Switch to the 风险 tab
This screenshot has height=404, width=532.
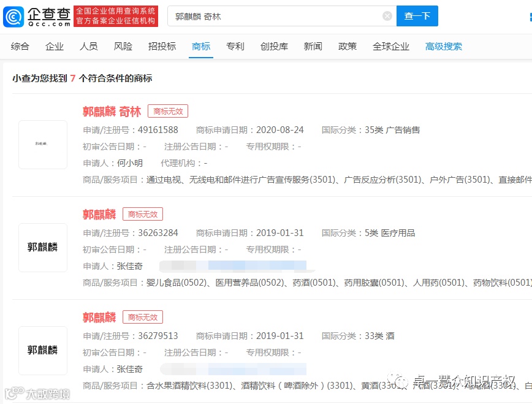(x=123, y=46)
